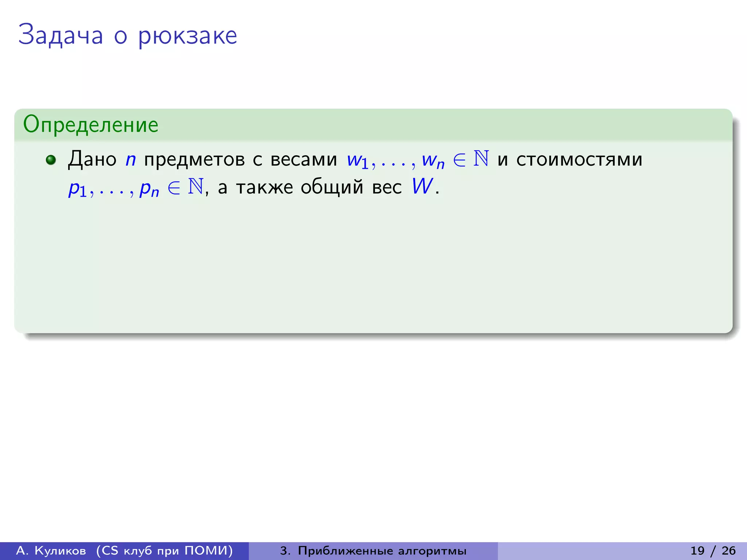
Task: Click the formula "w1, ..., wn ∈ N"
Action: coord(418,159)
